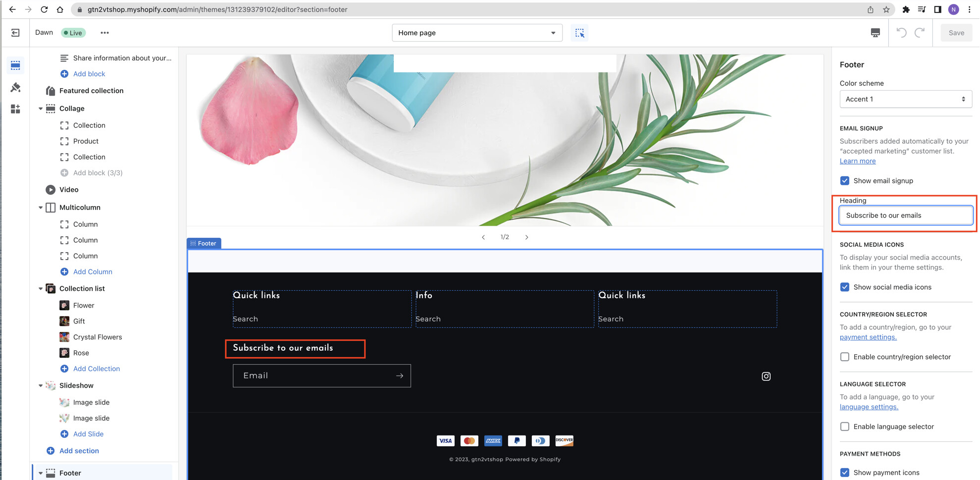Open the Learn more link
The image size is (980, 480).
858,161
